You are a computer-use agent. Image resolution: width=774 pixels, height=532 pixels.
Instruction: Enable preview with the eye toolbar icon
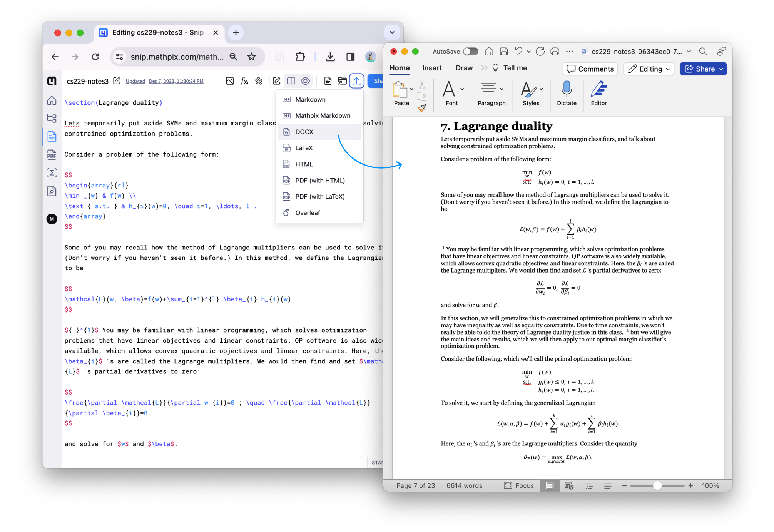(305, 81)
